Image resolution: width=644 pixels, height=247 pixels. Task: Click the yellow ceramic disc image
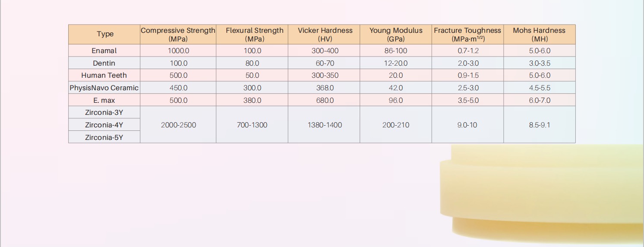542,193
